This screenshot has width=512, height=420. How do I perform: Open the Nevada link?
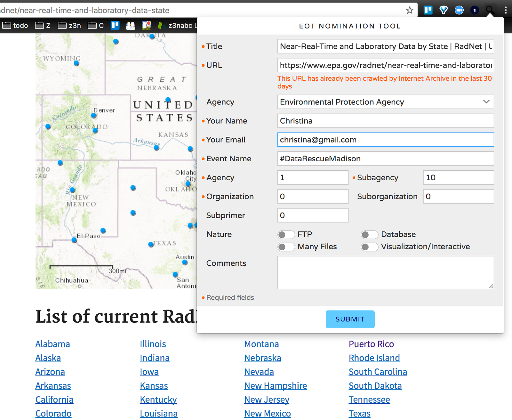(259, 372)
